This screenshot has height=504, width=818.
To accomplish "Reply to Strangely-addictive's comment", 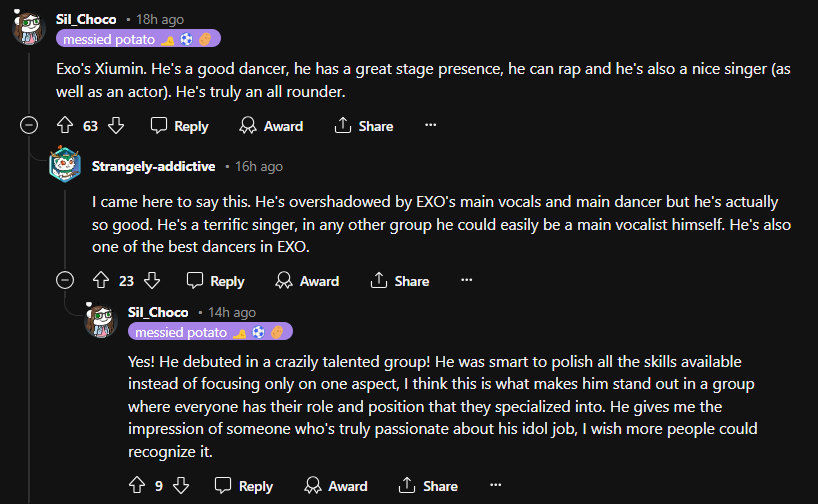I will [215, 281].
